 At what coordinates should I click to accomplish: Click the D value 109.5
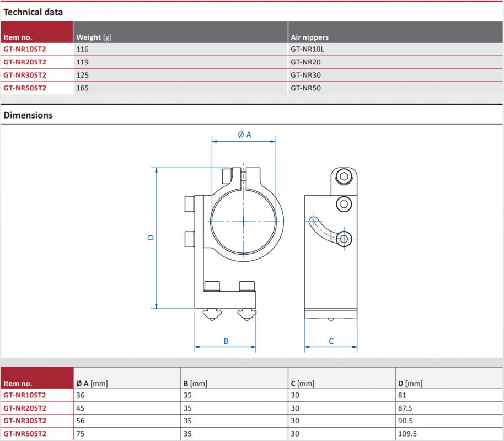408,434
